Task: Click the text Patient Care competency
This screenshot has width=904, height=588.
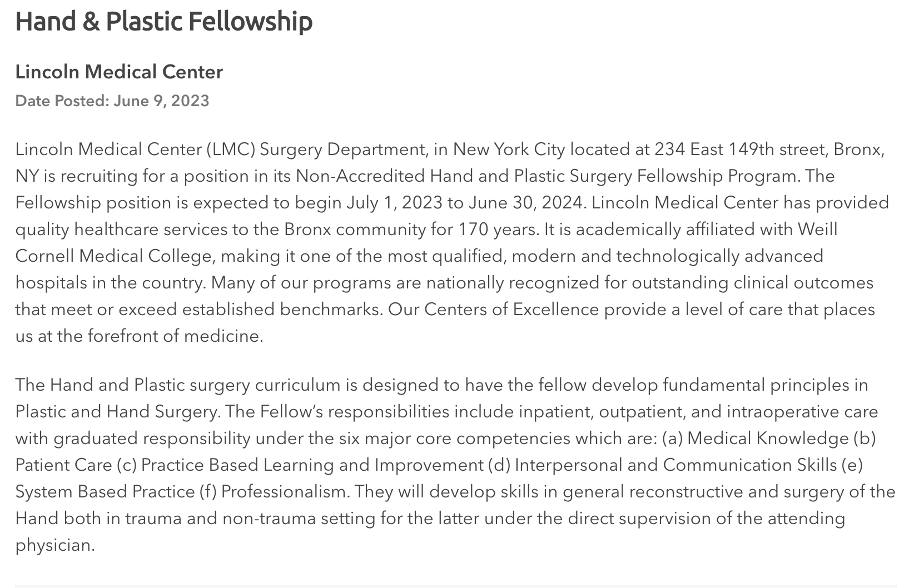Action: (x=63, y=465)
